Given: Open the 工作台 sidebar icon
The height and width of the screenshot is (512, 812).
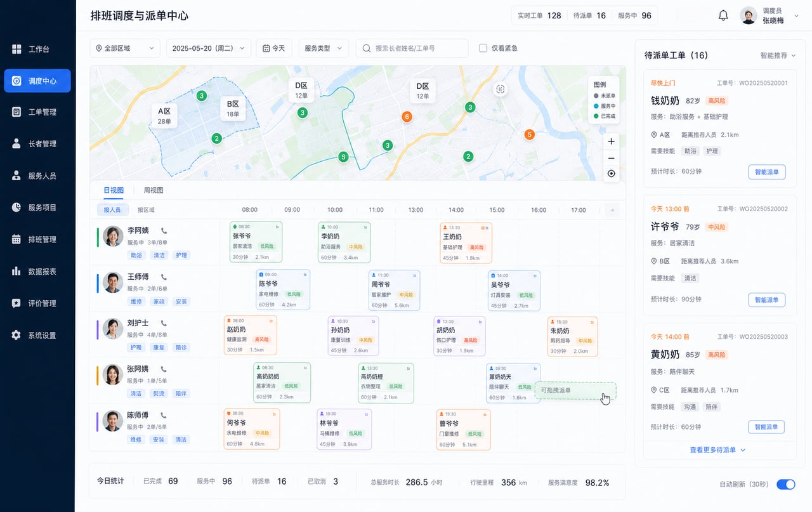Looking at the screenshot, I should [16, 49].
